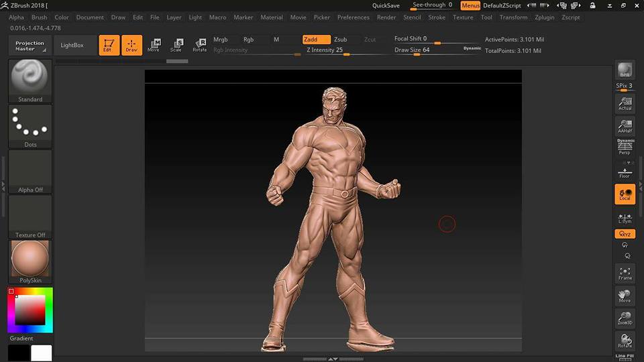
Task: Open the Preferences menu
Action: tap(354, 17)
